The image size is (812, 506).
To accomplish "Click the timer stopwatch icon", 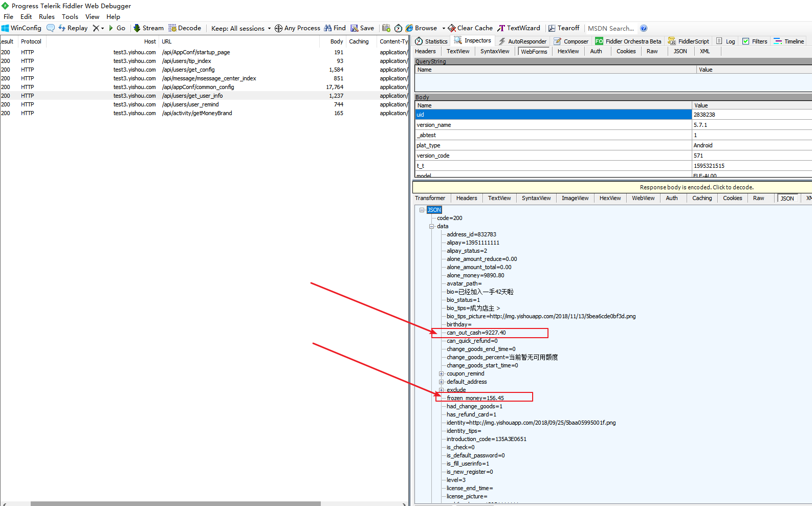I will click(398, 28).
